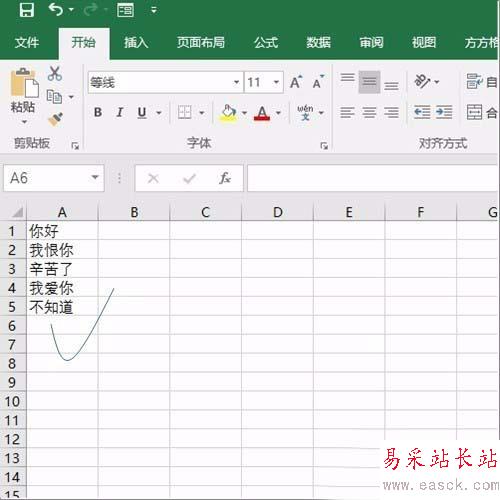Click the merge cells icon

474,112
